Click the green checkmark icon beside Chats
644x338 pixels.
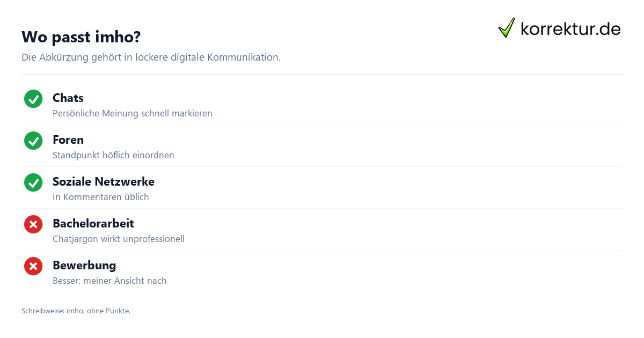(33, 99)
